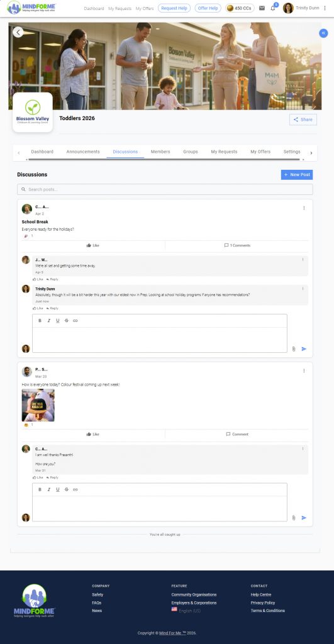Open header My Offers link
This screenshot has width=334, height=644.
coord(145,8)
